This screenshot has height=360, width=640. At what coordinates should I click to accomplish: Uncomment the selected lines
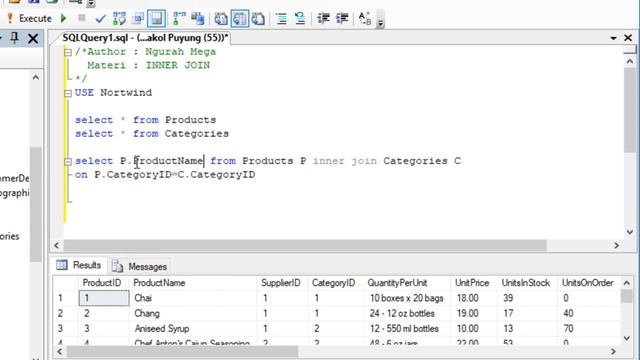coord(300,19)
